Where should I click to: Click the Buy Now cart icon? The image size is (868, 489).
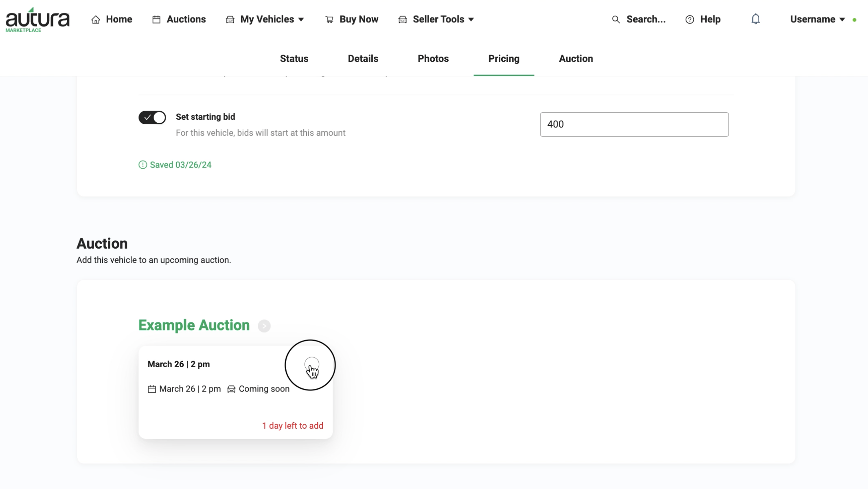(x=329, y=20)
